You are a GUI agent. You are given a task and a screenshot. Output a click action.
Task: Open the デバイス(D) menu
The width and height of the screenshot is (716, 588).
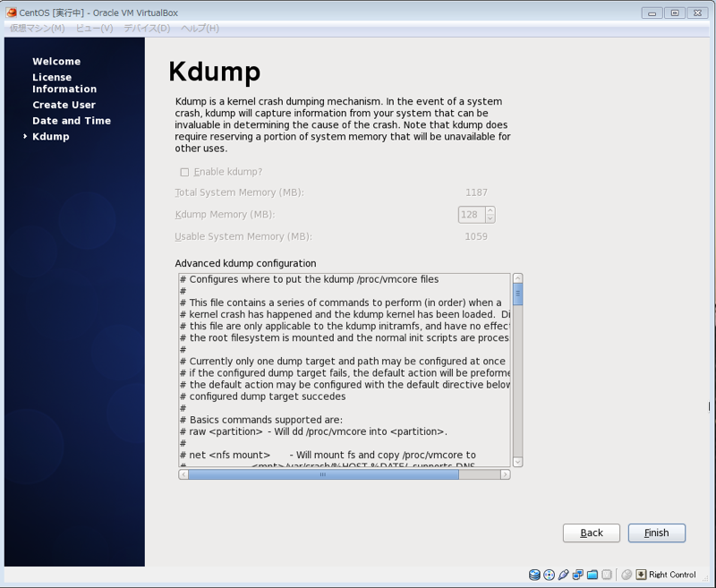tap(147, 29)
